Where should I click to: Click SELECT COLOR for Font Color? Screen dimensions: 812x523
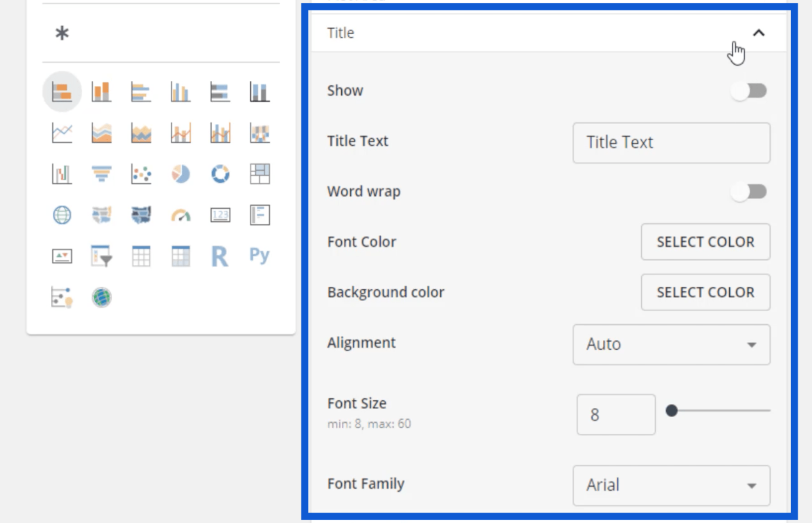tap(705, 242)
